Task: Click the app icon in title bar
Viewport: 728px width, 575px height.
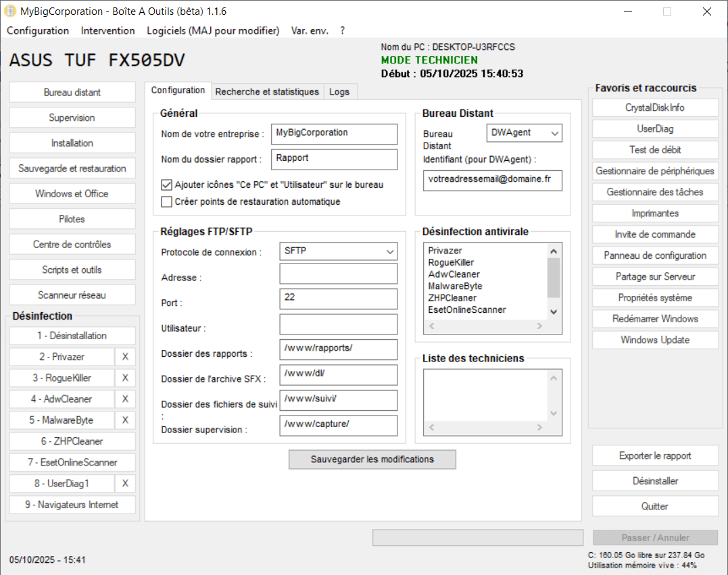Action: click(x=10, y=11)
